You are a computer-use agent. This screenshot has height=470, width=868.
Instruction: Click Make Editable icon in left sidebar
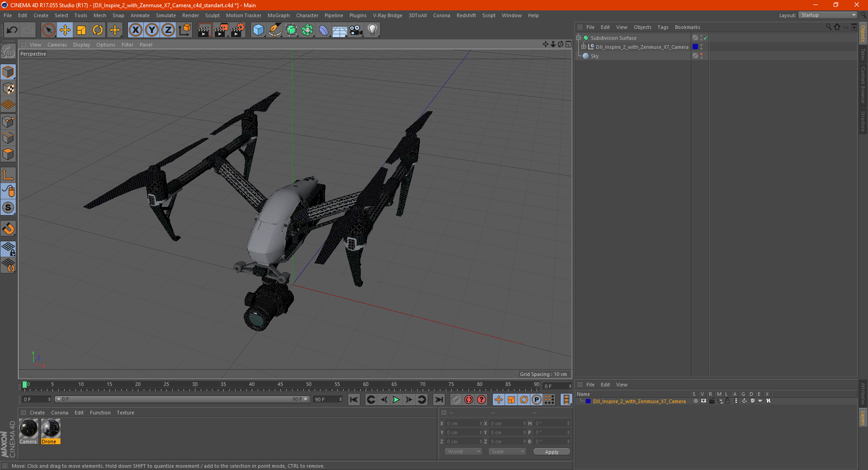click(8, 52)
